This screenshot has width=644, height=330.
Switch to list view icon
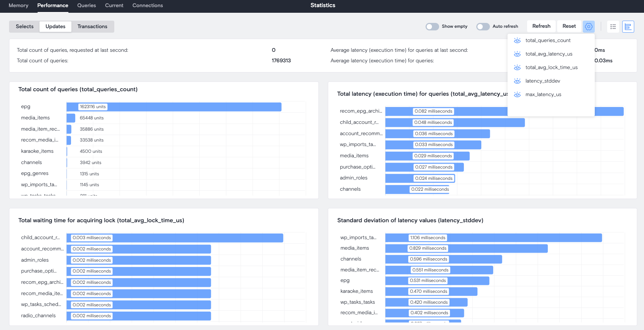(613, 27)
